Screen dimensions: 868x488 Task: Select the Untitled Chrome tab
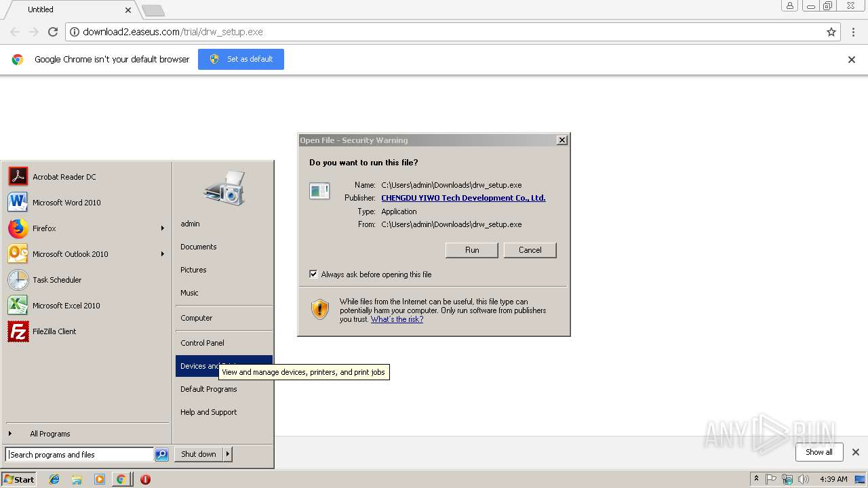[71, 9]
